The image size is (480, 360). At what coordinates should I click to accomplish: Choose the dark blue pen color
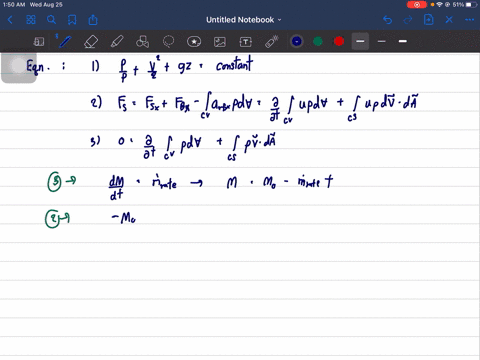[x=297, y=41]
